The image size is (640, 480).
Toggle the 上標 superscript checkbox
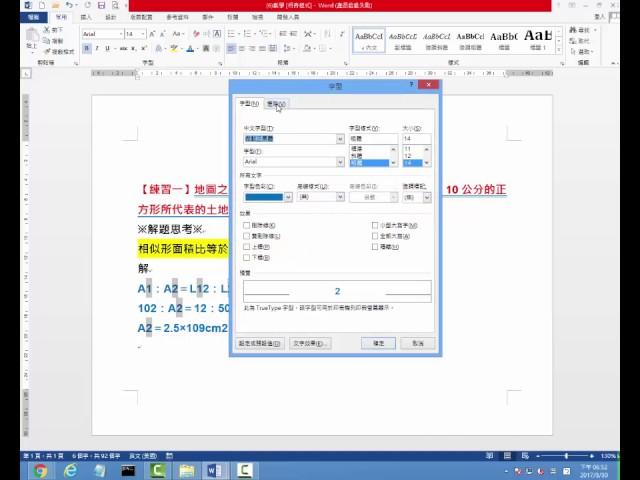pos(247,246)
